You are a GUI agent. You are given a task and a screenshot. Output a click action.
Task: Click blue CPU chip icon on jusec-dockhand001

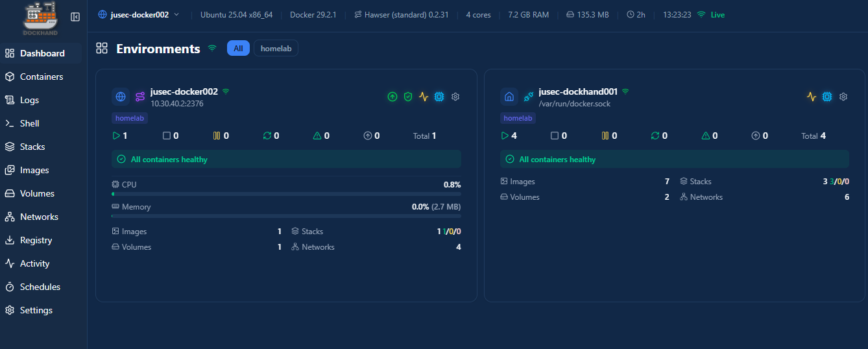click(x=827, y=97)
